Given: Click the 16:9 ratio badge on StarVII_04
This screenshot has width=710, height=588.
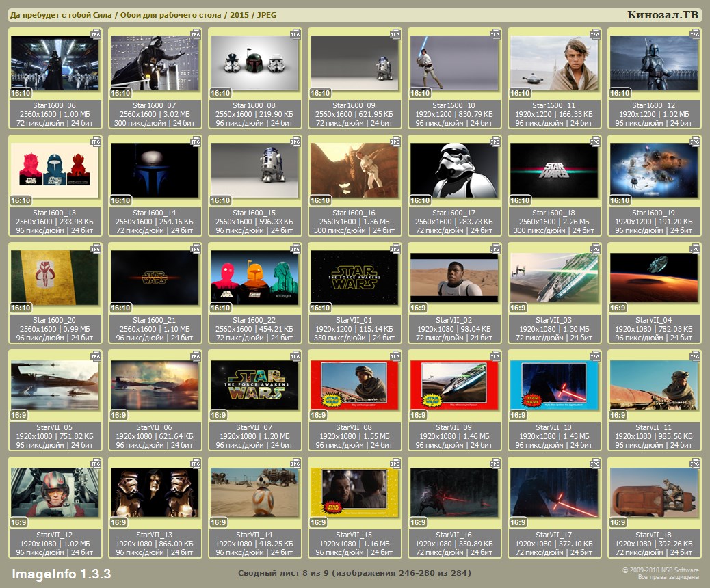Looking at the screenshot, I should coord(618,308).
